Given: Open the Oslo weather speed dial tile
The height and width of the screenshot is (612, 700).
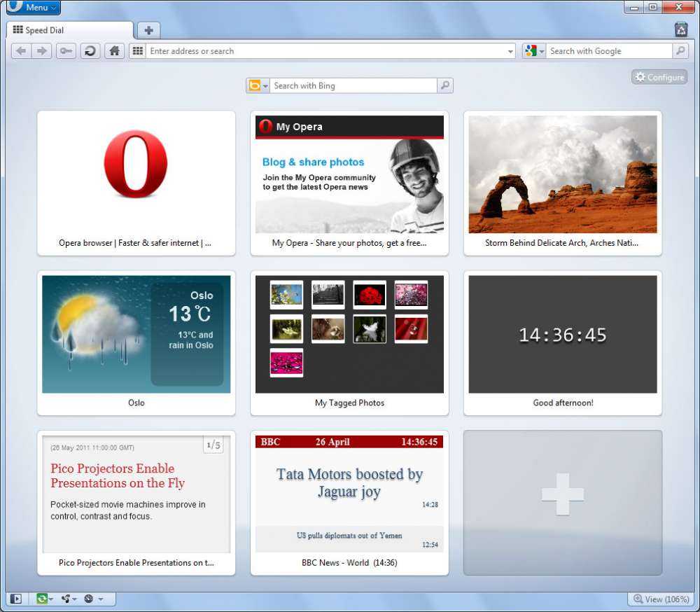Looking at the screenshot, I should click(136, 342).
